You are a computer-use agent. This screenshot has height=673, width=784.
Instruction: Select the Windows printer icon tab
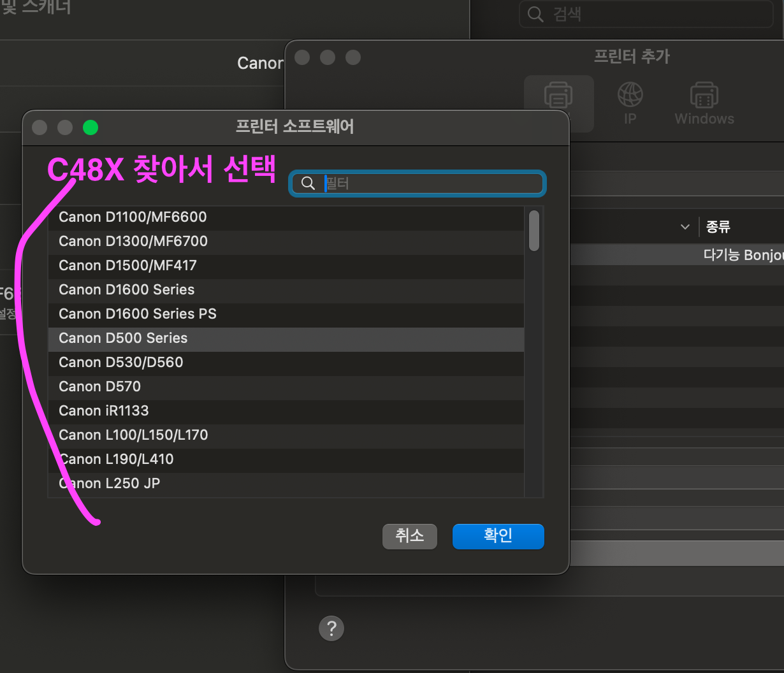click(x=704, y=103)
